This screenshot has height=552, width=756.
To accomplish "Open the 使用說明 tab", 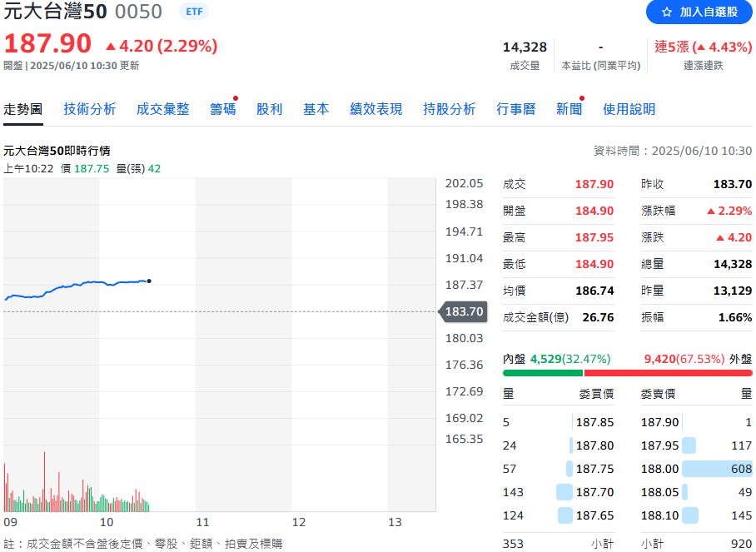I will [629, 109].
